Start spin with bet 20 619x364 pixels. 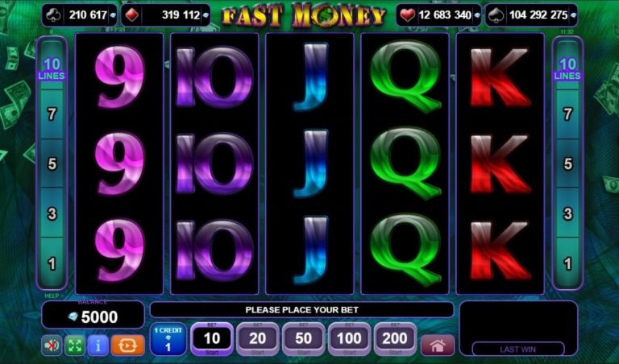(258, 339)
